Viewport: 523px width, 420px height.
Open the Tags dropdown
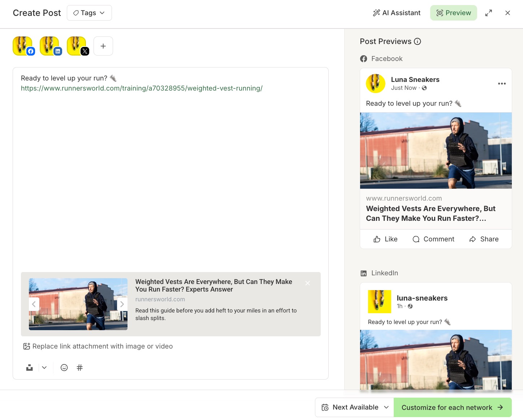pyautogui.click(x=89, y=13)
